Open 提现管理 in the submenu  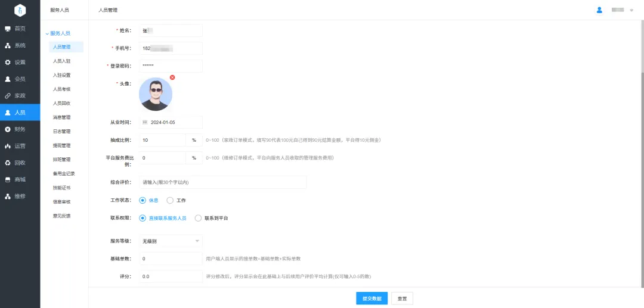[62, 145]
